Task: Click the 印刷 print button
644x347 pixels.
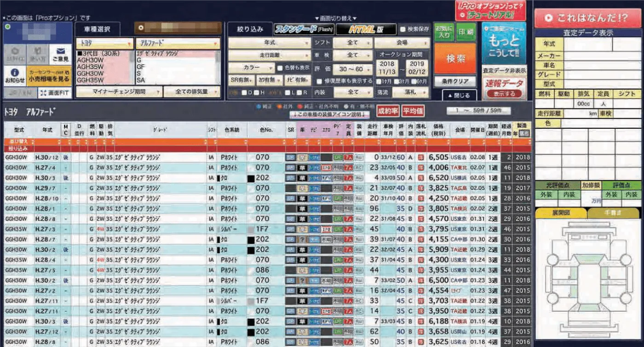Action: [x=466, y=32]
